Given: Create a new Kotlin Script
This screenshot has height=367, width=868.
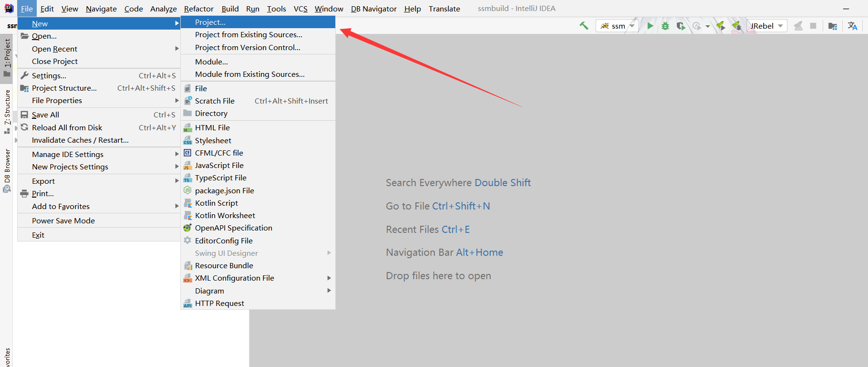Looking at the screenshot, I should (258, 203).
